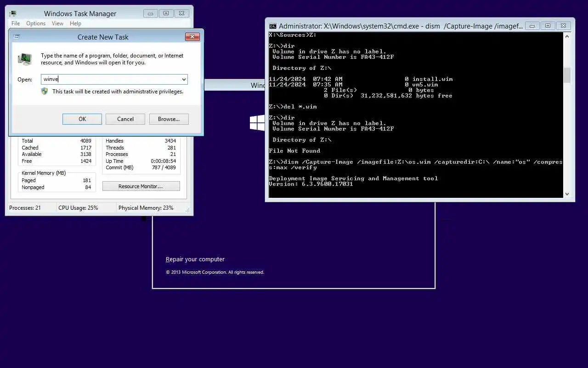588x368 pixels.
Task: Click the cmd.exe window title icon
Action: (272, 26)
